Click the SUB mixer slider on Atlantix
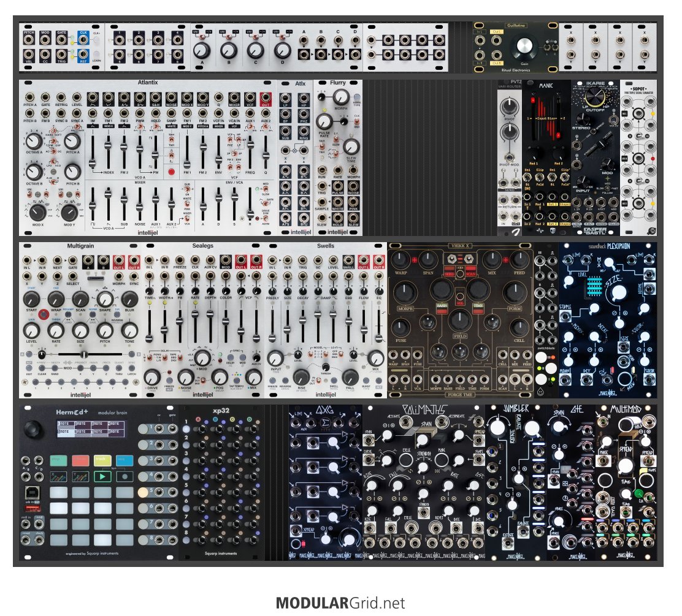 pyautogui.click(x=124, y=204)
